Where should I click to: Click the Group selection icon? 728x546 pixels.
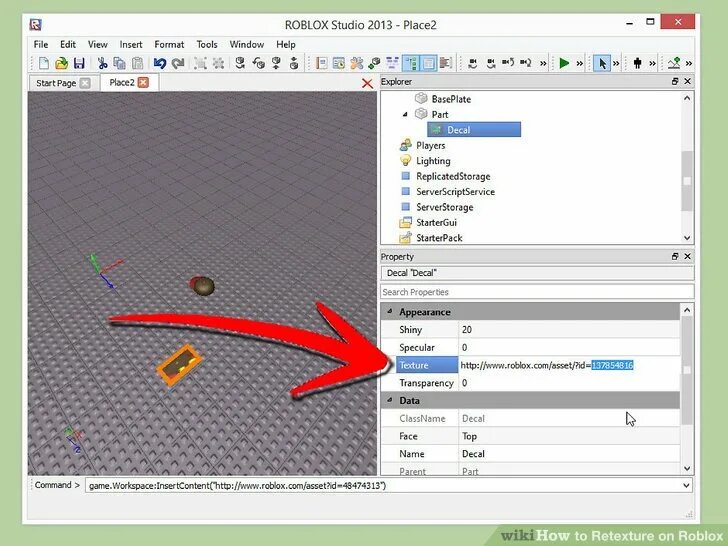click(200, 63)
